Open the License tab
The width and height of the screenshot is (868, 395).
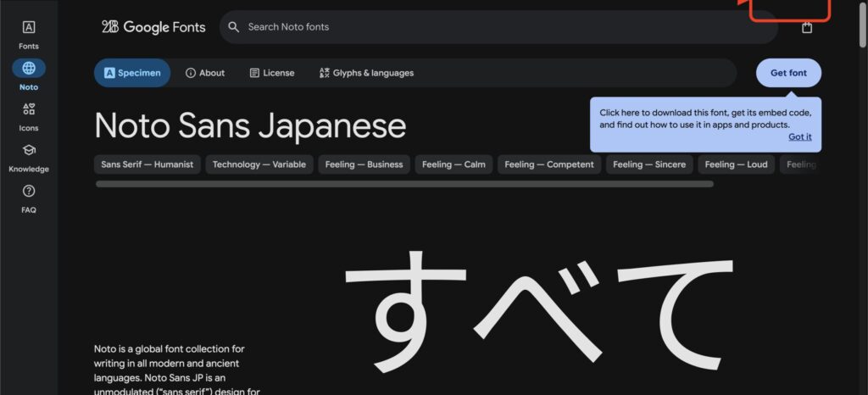point(272,72)
